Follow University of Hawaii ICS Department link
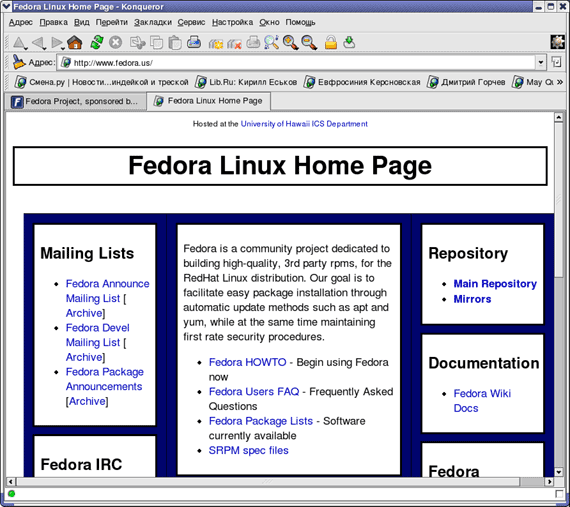Screen dimensions: 570x507 [304, 124]
